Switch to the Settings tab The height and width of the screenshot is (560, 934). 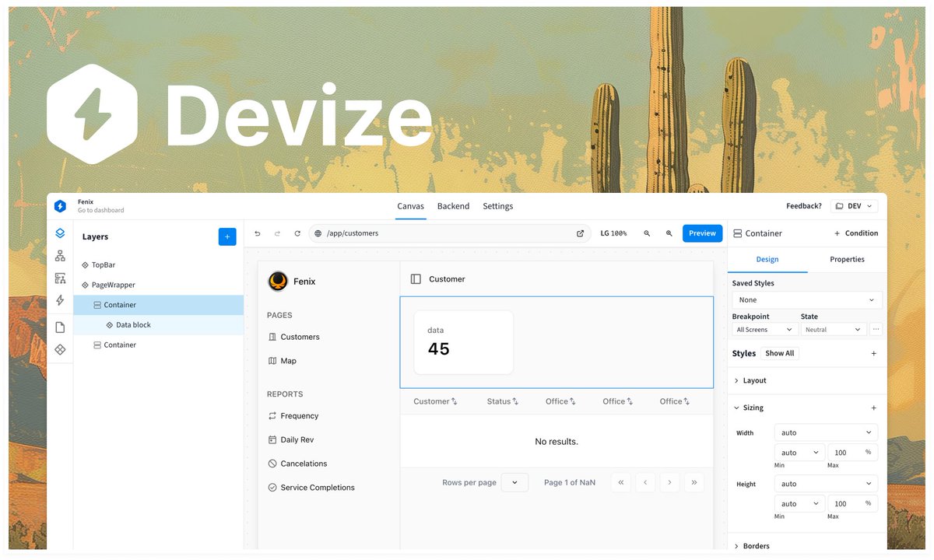click(x=498, y=206)
